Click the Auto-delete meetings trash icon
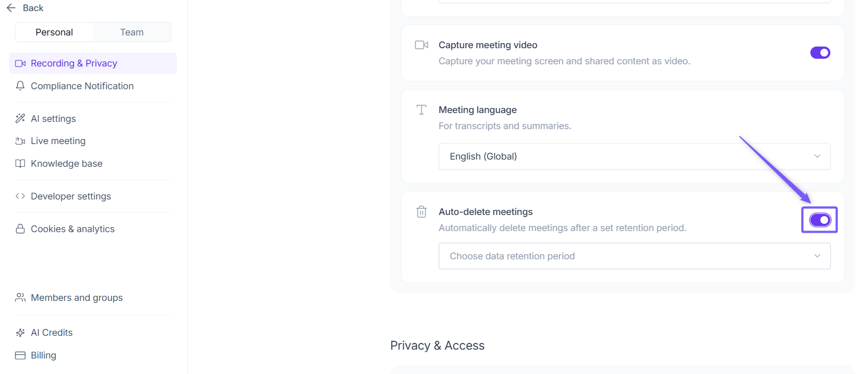 tap(422, 212)
